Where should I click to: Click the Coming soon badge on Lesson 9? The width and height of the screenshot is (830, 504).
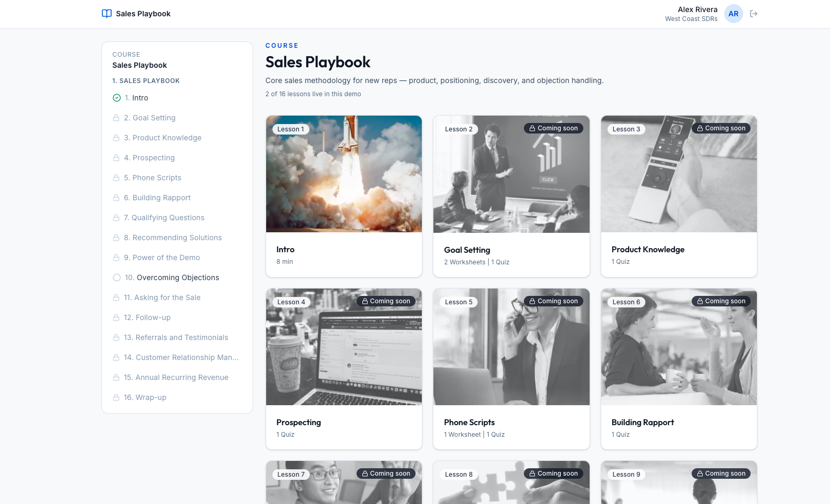point(721,474)
